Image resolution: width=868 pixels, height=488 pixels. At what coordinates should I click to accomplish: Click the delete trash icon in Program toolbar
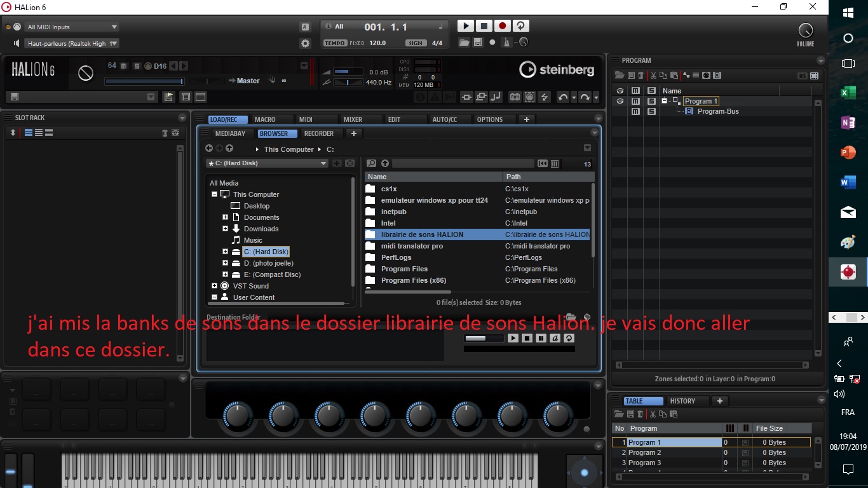coord(641,76)
